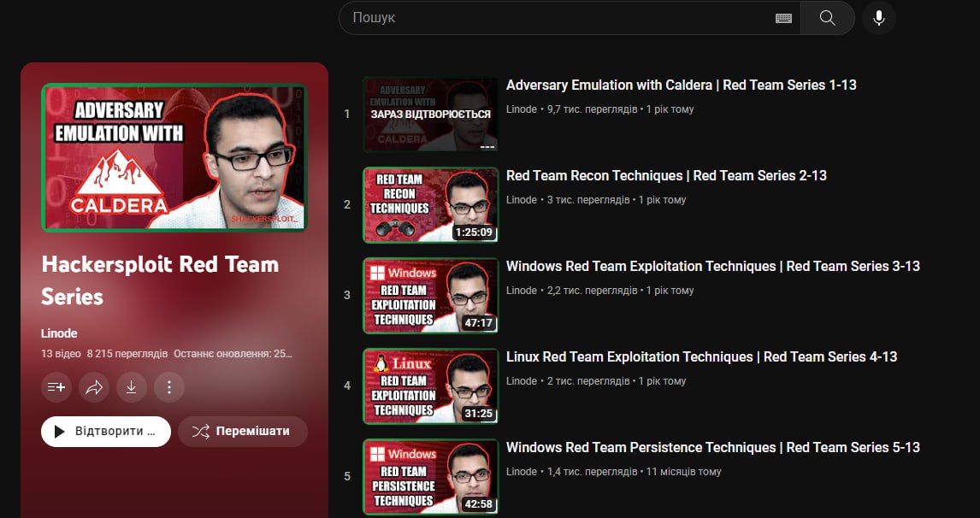Open Windows Red Team Persistence Techniques title
Image resolution: width=980 pixels, height=518 pixels.
712,447
